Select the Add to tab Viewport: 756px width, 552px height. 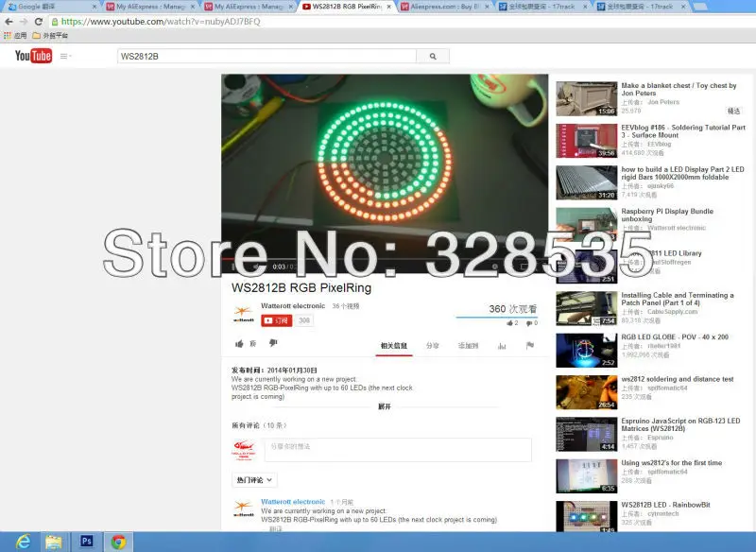click(x=468, y=346)
